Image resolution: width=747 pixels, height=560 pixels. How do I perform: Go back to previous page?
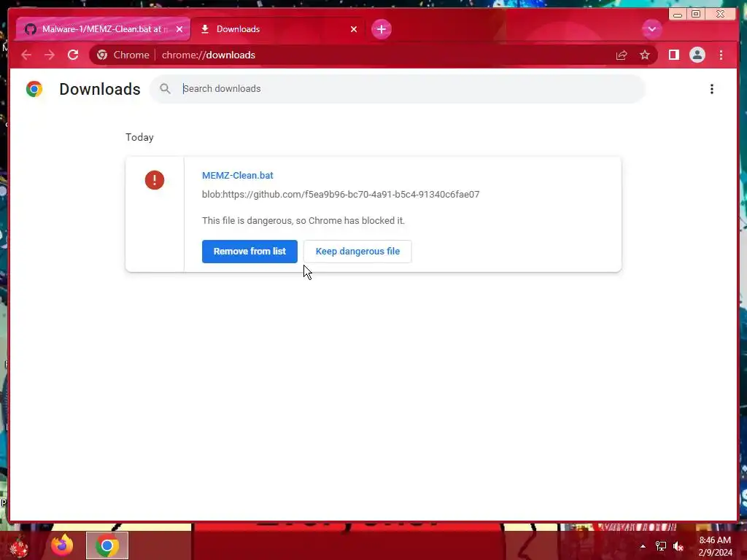[x=26, y=55]
